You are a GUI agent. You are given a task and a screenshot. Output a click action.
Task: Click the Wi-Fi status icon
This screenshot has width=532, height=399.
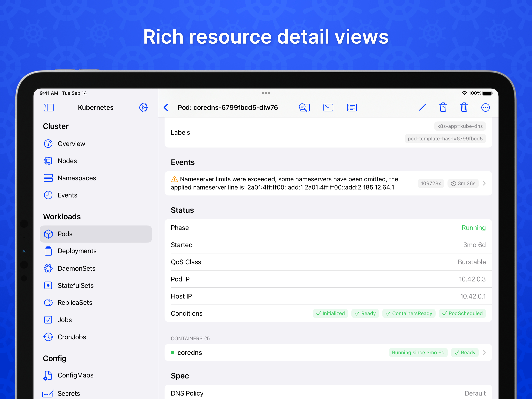tap(464, 93)
